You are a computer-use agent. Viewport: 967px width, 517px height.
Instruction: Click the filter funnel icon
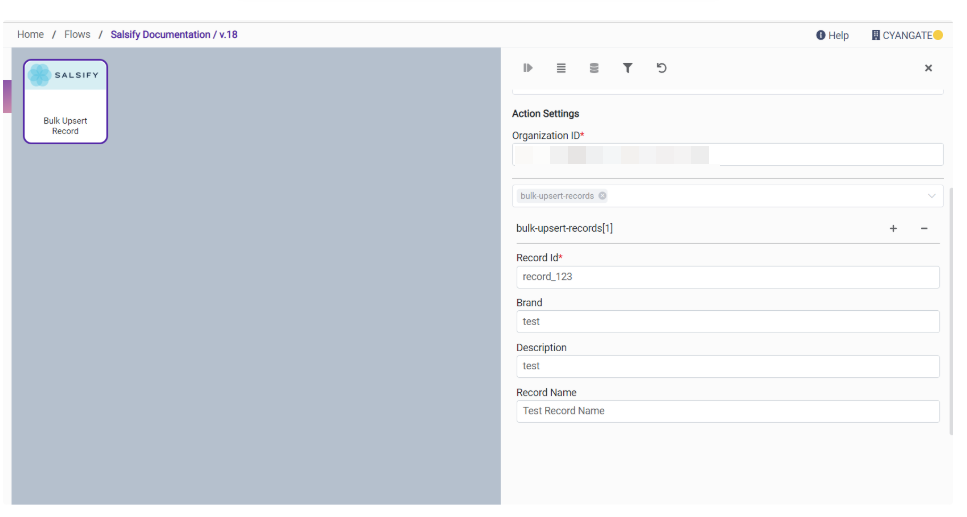click(627, 68)
